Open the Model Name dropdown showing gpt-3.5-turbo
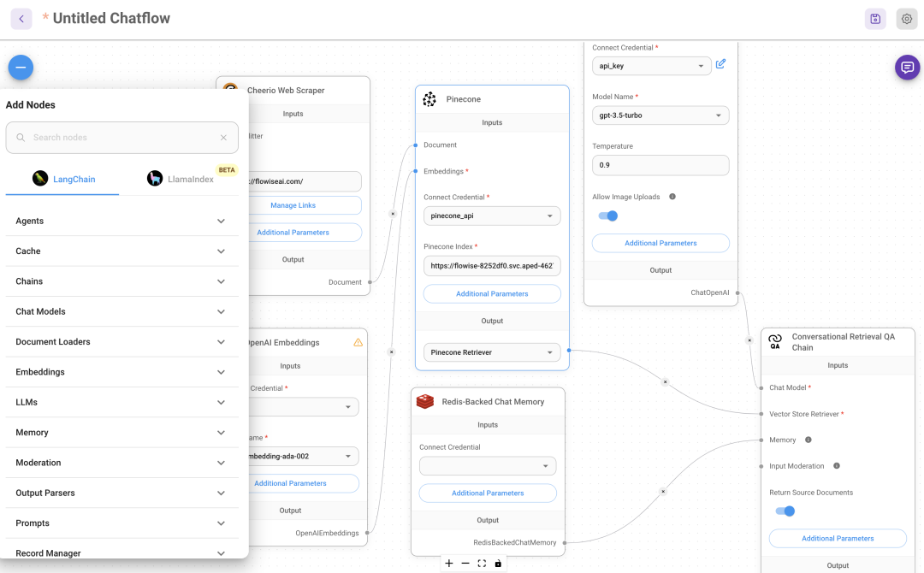 (x=660, y=115)
